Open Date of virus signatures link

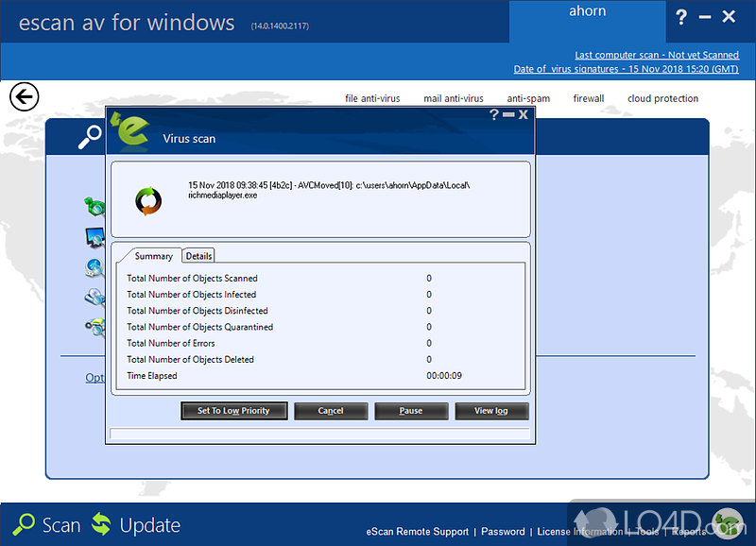[626, 69]
